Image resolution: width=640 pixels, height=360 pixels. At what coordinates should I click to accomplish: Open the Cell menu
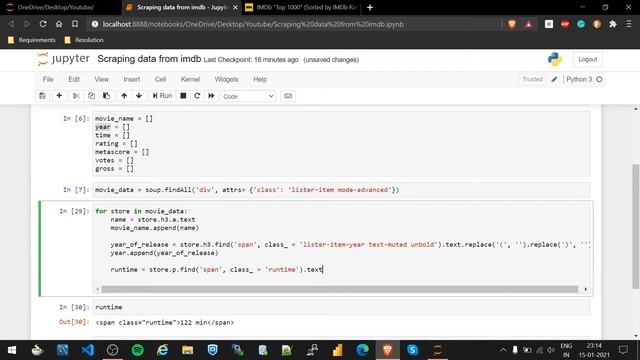(160, 79)
